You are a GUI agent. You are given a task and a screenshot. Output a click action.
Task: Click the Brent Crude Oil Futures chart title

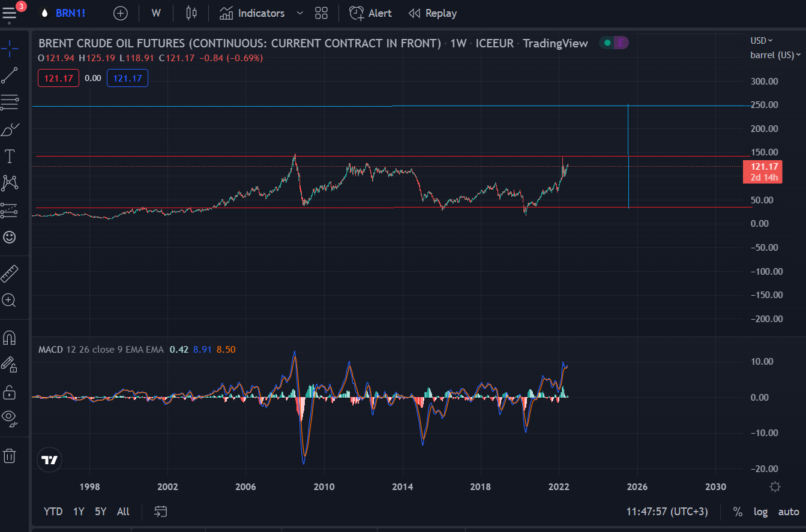tap(239, 43)
